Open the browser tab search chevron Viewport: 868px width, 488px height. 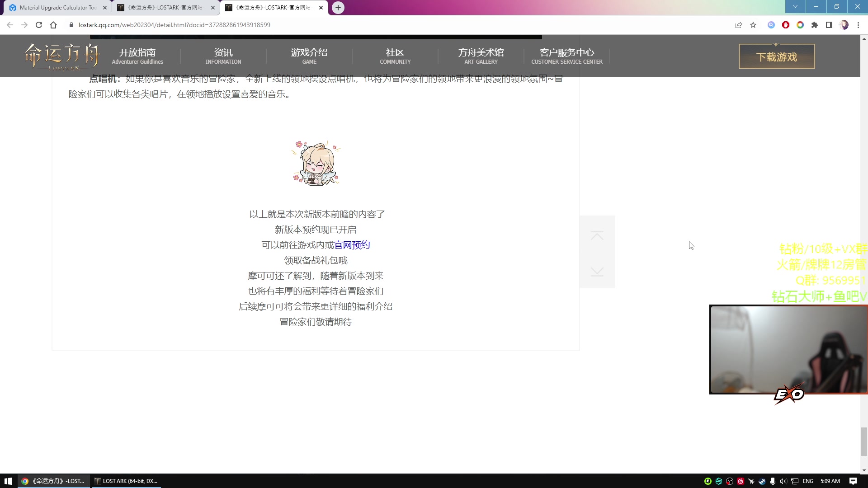pyautogui.click(x=795, y=7)
